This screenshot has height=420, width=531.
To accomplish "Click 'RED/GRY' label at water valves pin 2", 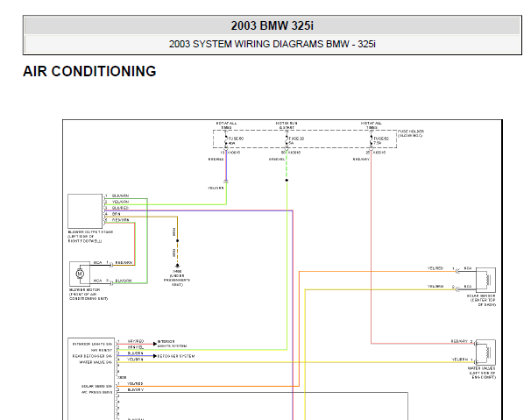I will (459, 341).
